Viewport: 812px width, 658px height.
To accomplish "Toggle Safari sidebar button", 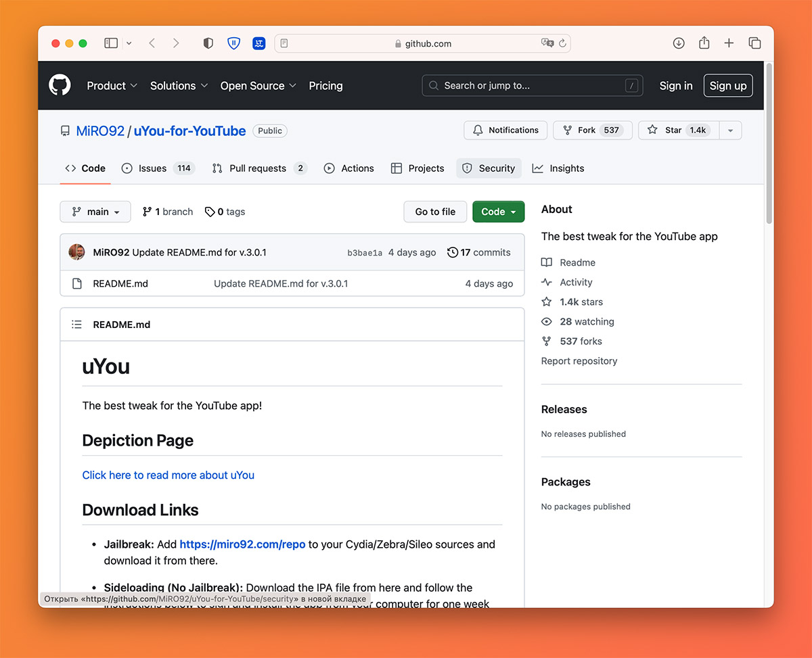I will [111, 43].
